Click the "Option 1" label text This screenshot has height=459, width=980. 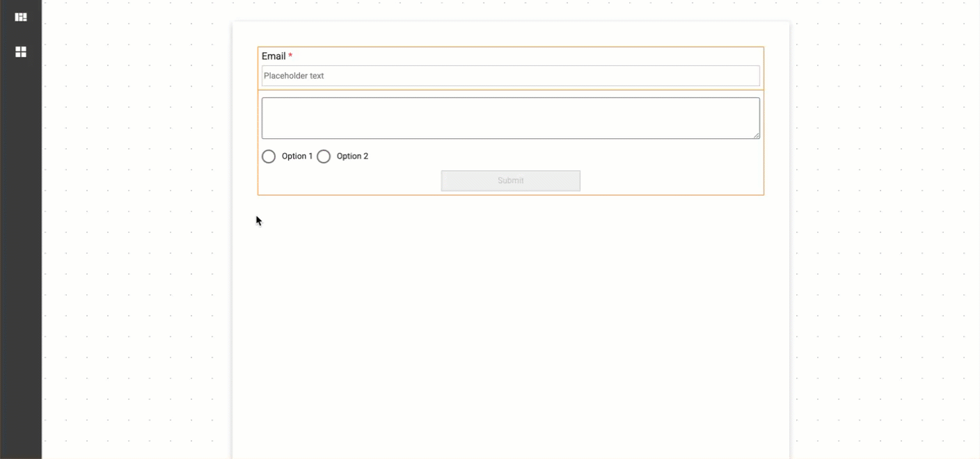pos(297,156)
